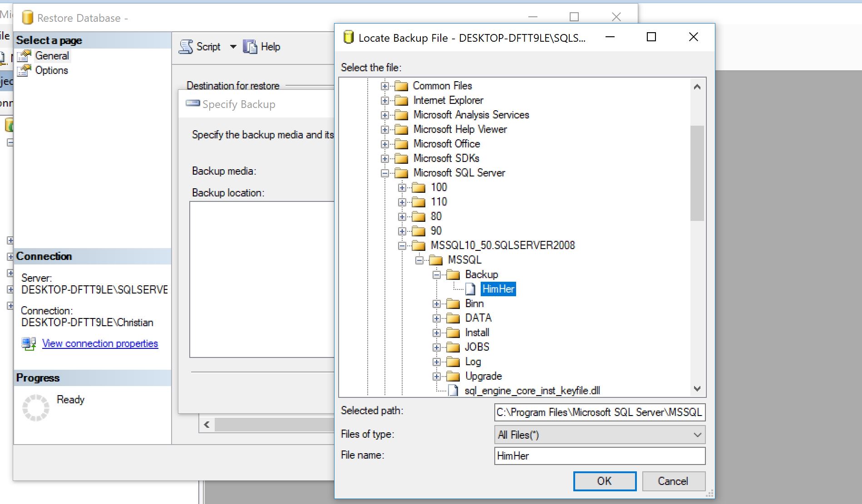Collapse the Microsoft SQL Server node
The image size is (862, 504).
tap(385, 173)
